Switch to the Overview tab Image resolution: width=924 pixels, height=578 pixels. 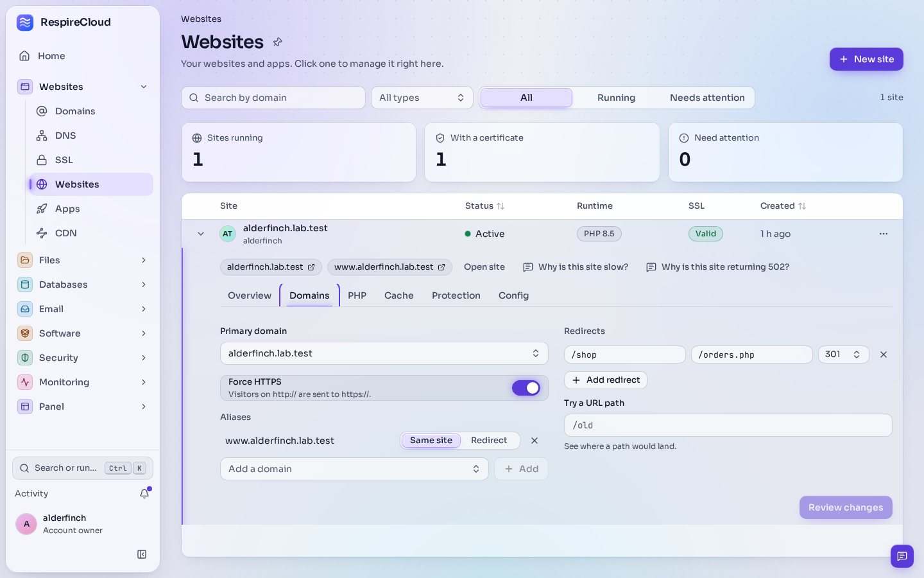coord(250,295)
